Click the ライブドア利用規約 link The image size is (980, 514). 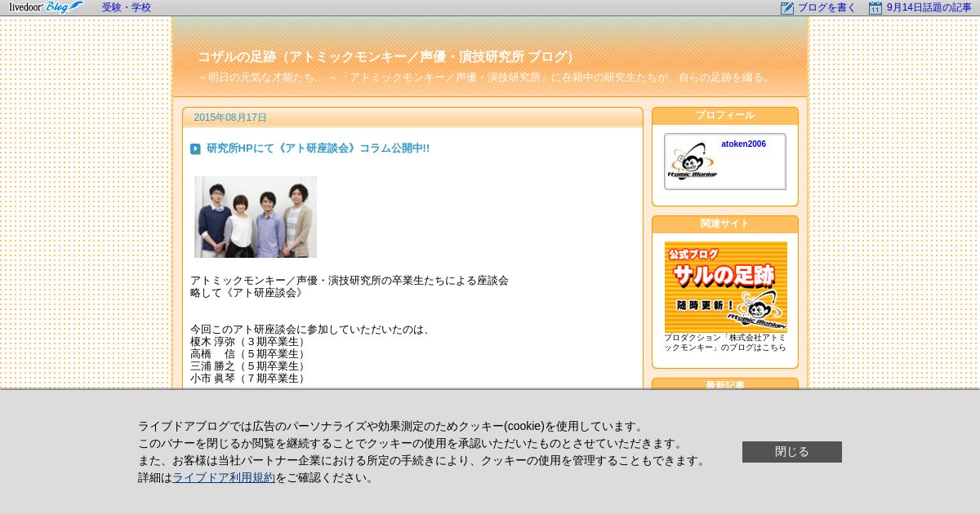click(x=224, y=478)
